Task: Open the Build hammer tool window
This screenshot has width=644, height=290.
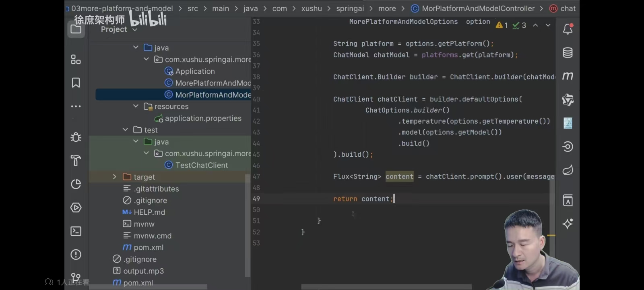Action: pyautogui.click(x=76, y=161)
